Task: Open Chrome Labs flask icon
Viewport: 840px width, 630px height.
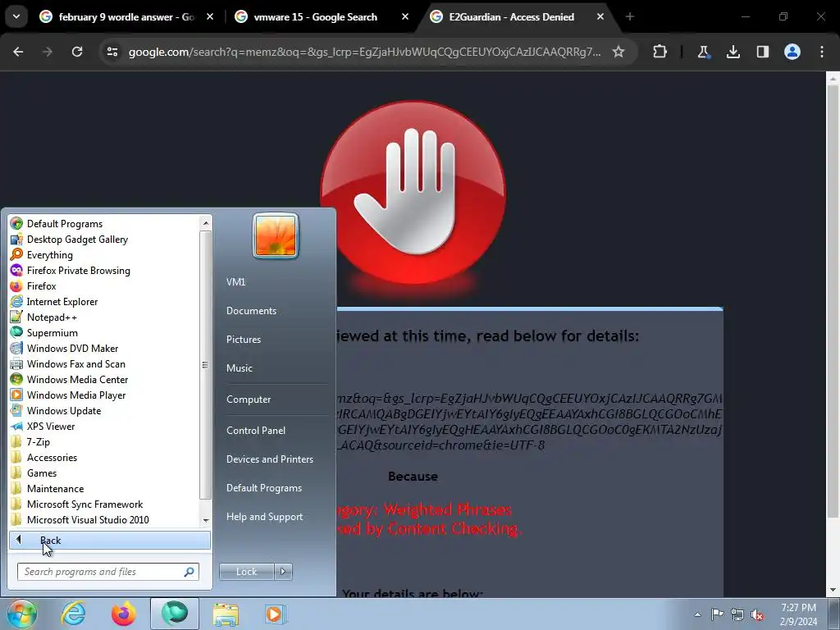Action: point(703,52)
